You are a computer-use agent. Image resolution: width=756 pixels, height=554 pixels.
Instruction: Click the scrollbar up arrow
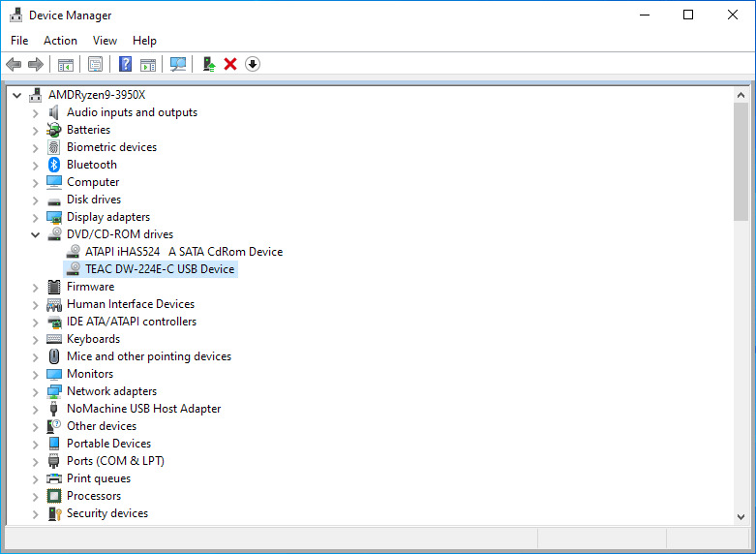pyautogui.click(x=741, y=95)
